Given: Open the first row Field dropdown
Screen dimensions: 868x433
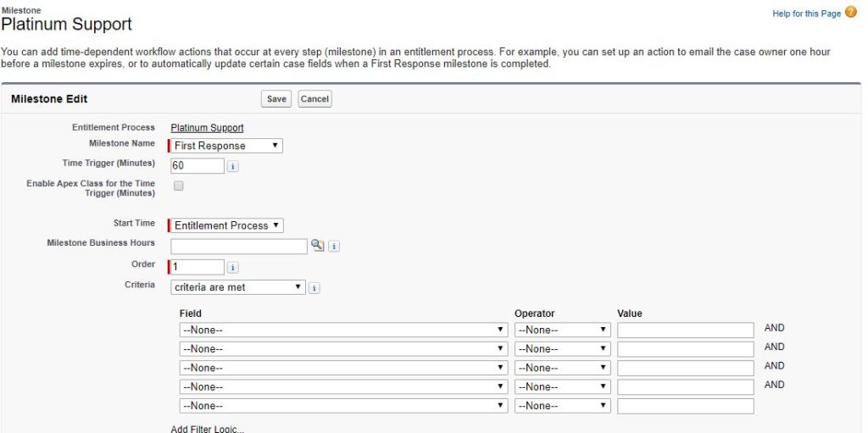Looking at the screenshot, I should 343,330.
